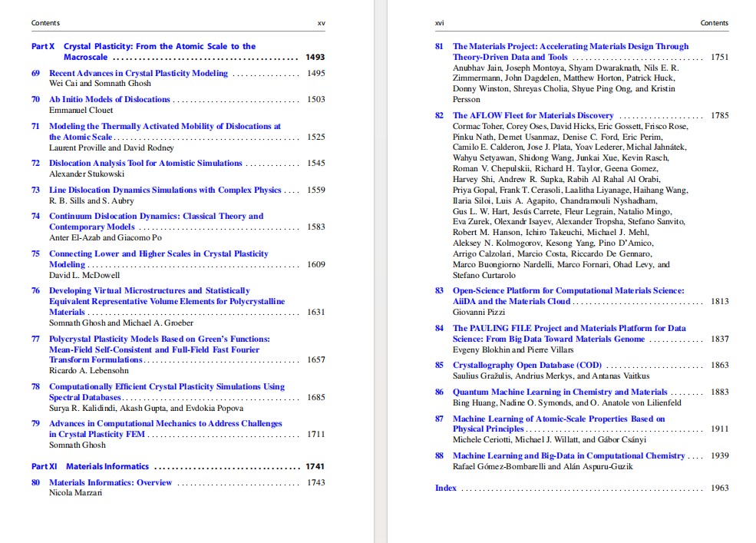Open Quantum Machine Learning in Chemistry chapter
Viewport: 756px width, 543px height.
point(560,392)
